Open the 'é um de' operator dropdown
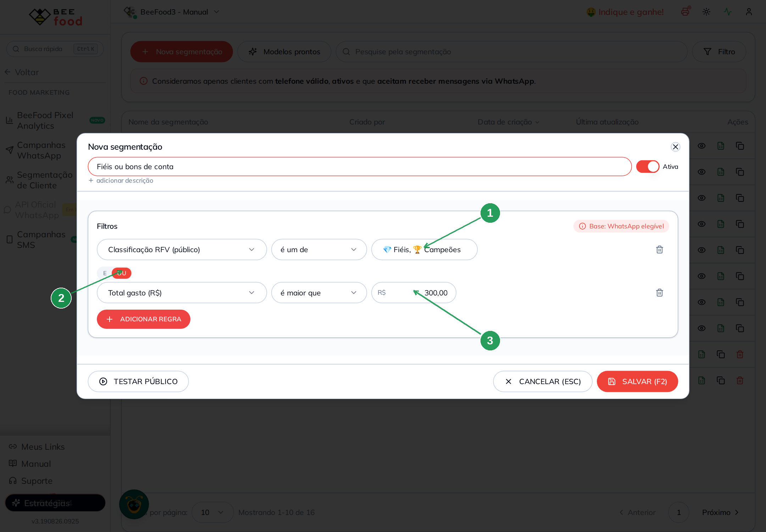The image size is (766, 532). (319, 250)
